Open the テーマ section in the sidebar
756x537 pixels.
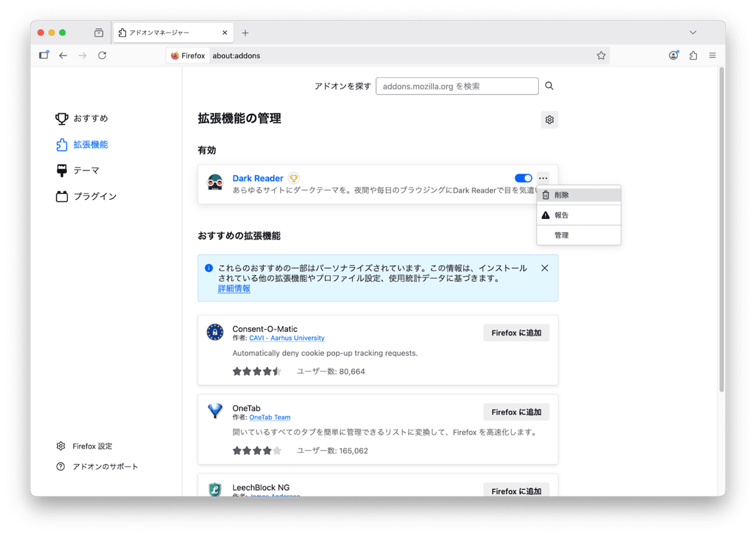point(86,170)
